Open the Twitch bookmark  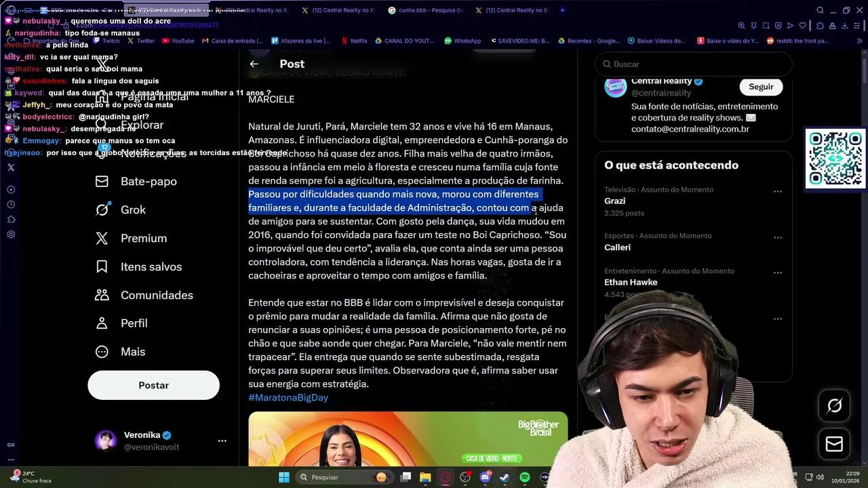click(106, 41)
